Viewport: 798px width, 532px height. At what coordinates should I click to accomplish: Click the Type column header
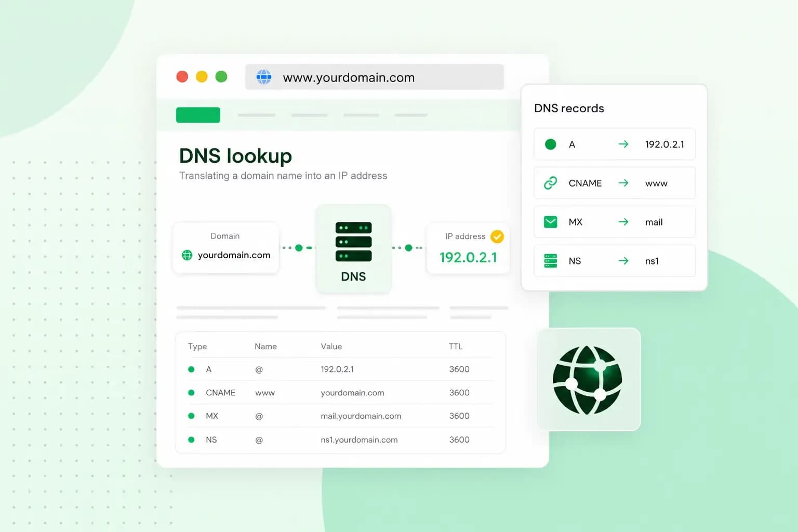pyautogui.click(x=197, y=347)
